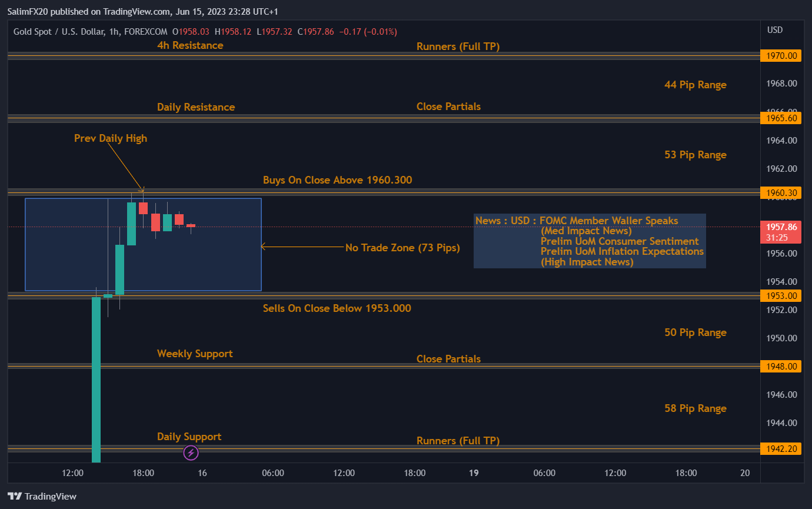Viewport: 812px width, 509px height.
Task: Click the USD label atop the price scale
Action: tap(775, 31)
